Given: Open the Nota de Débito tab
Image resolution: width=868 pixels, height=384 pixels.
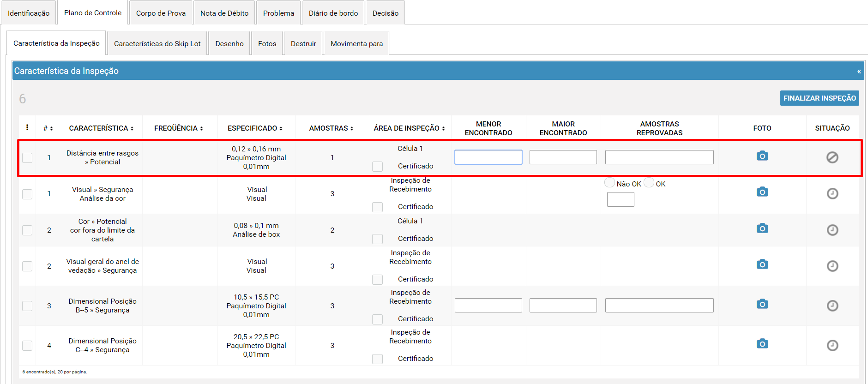Looking at the screenshot, I should point(224,13).
